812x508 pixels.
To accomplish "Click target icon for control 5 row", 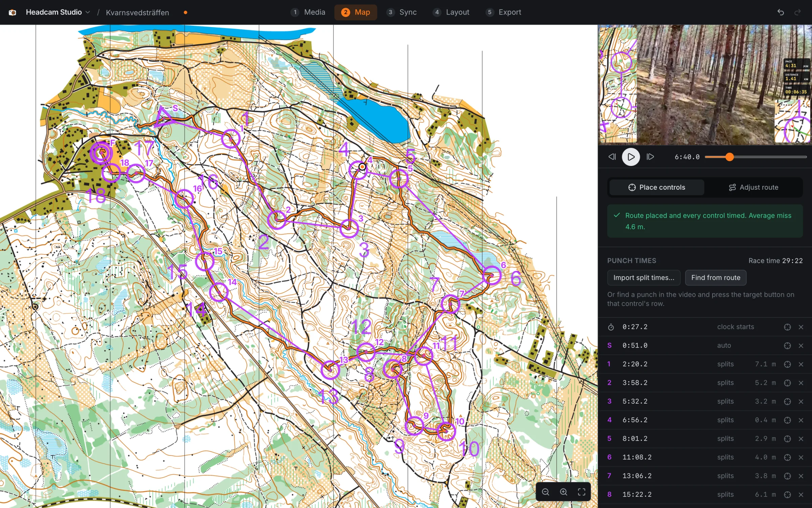I will point(787,439).
